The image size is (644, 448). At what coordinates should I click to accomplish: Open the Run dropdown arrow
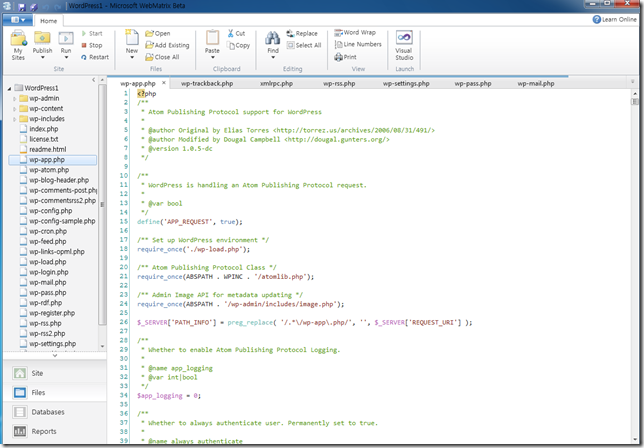(x=66, y=57)
